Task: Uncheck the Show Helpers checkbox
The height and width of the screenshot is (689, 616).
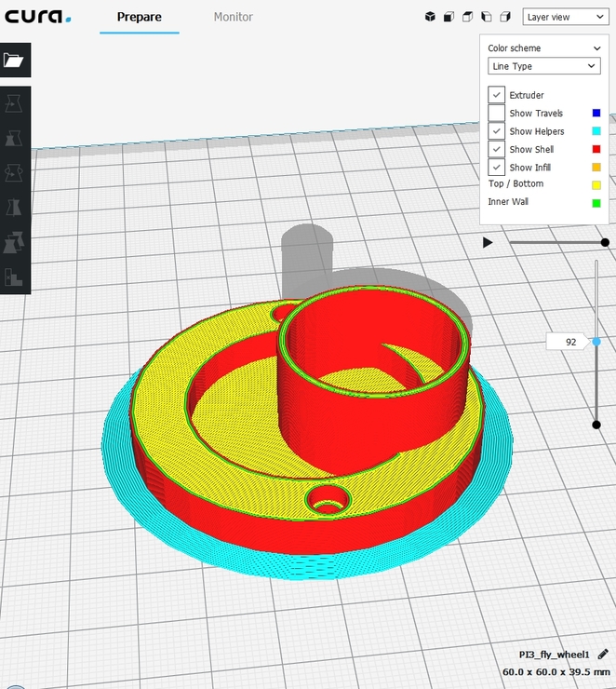Action: pyautogui.click(x=497, y=131)
